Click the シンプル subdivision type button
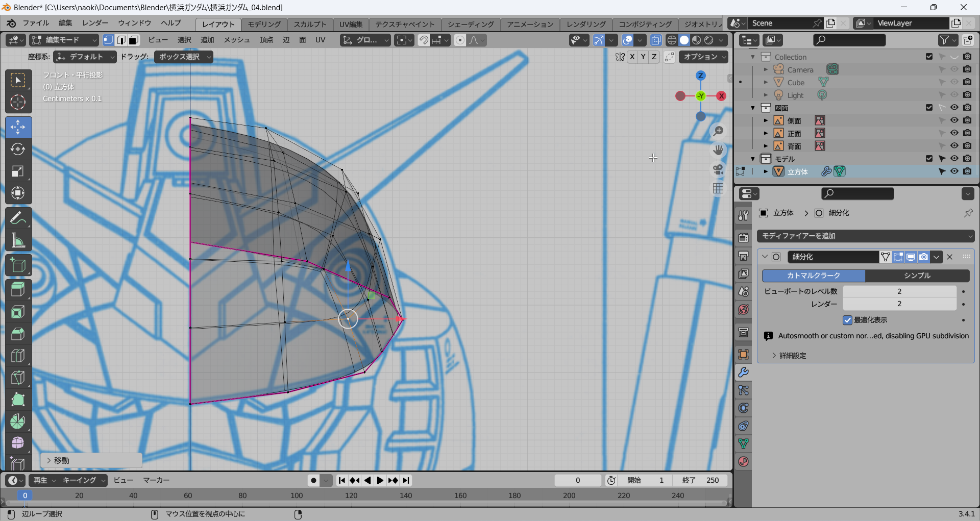 point(917,276)
